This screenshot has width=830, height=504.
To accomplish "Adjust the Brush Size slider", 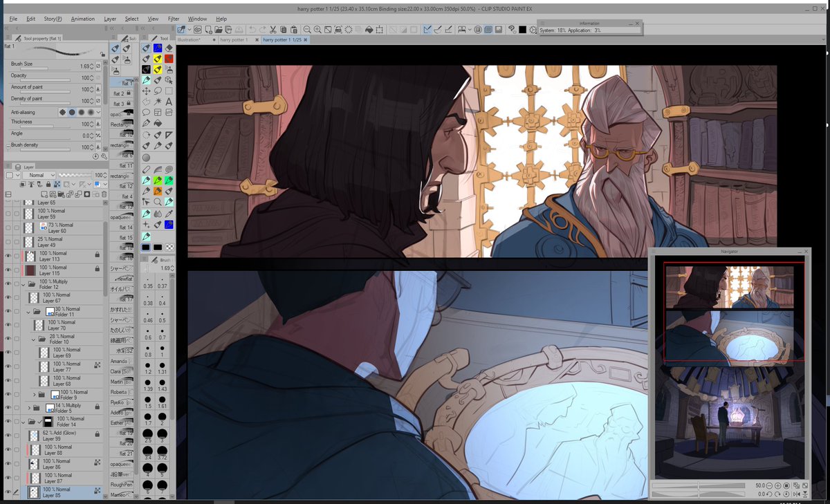I will (45, 68).
